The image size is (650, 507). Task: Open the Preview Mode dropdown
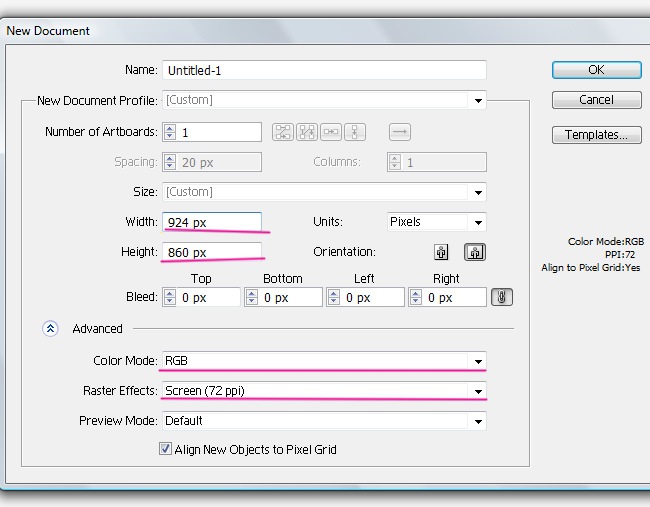478,422
